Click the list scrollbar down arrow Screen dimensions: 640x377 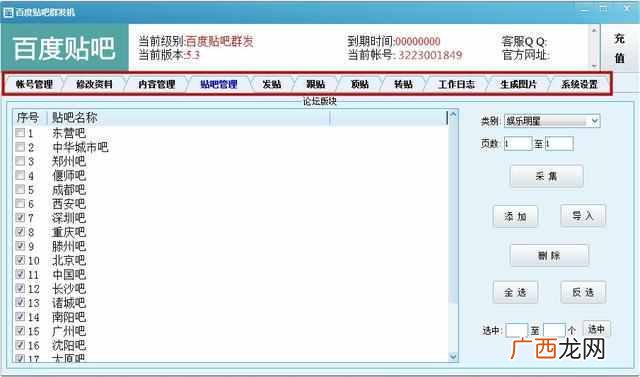click(453, 357)
